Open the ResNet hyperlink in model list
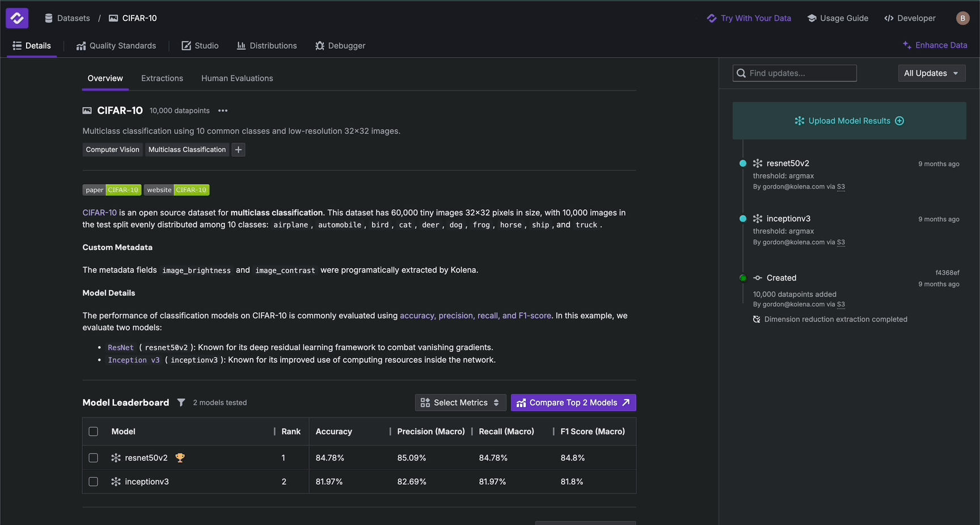Screen dimensions: 980x525 121,348
